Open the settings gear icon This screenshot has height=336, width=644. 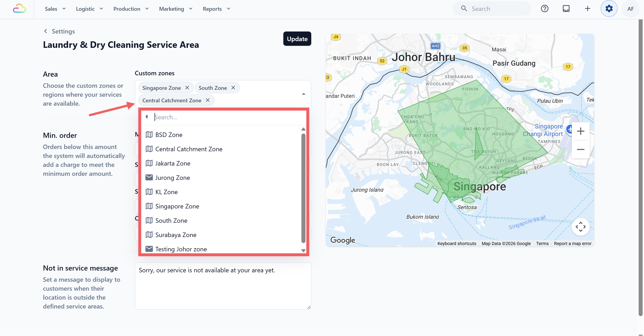pyautogui.click(x=609, y=9)
